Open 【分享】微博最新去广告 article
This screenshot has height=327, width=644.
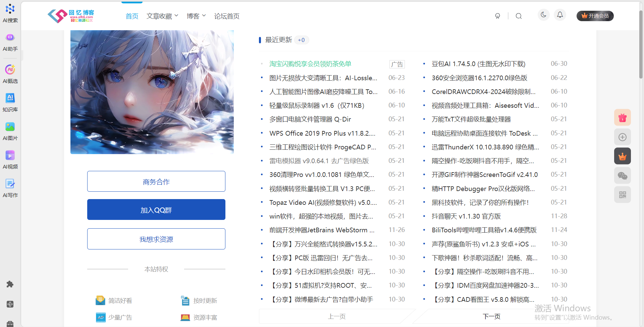321,299
